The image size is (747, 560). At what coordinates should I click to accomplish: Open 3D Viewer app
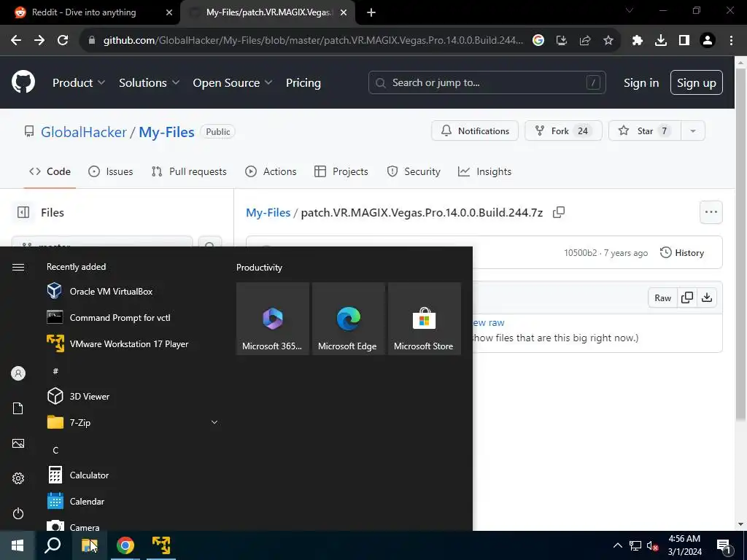click(133, 396)
